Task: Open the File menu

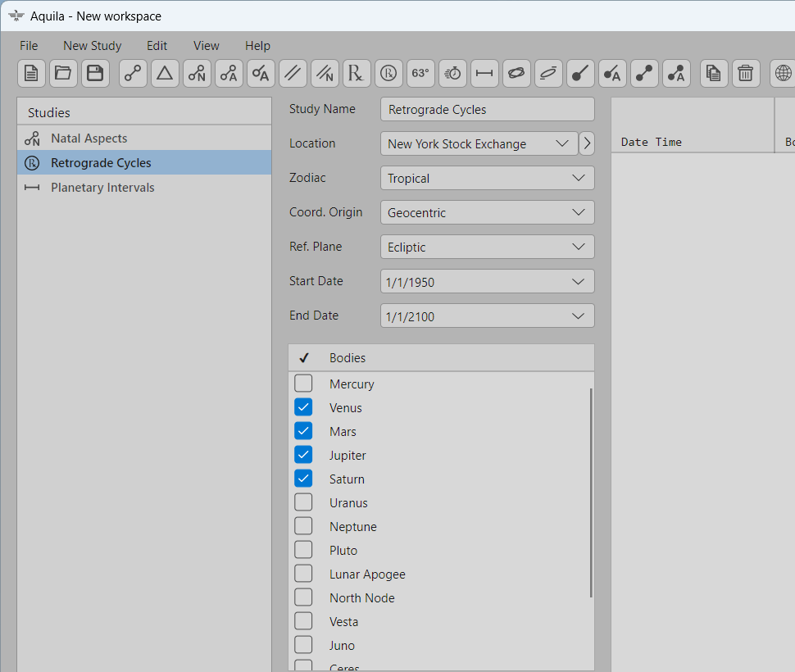Action: point(29,46)
